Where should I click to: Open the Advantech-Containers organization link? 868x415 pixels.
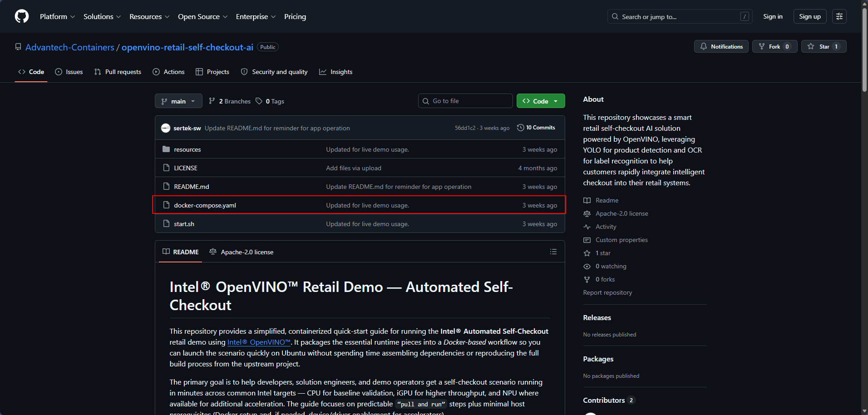tap(70, 47)
